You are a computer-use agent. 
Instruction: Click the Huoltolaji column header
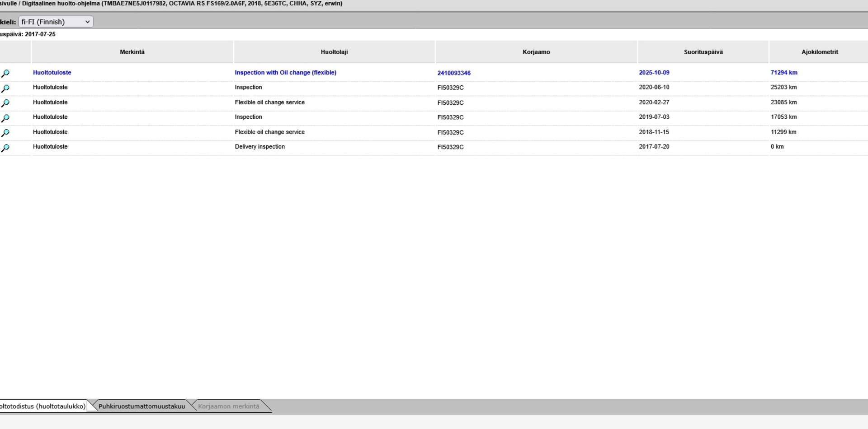coord(334,52)
